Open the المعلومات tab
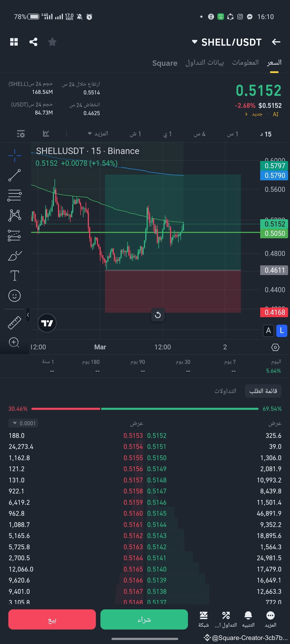290x644 pixels. pyautogui.click(x=245, y=63)
